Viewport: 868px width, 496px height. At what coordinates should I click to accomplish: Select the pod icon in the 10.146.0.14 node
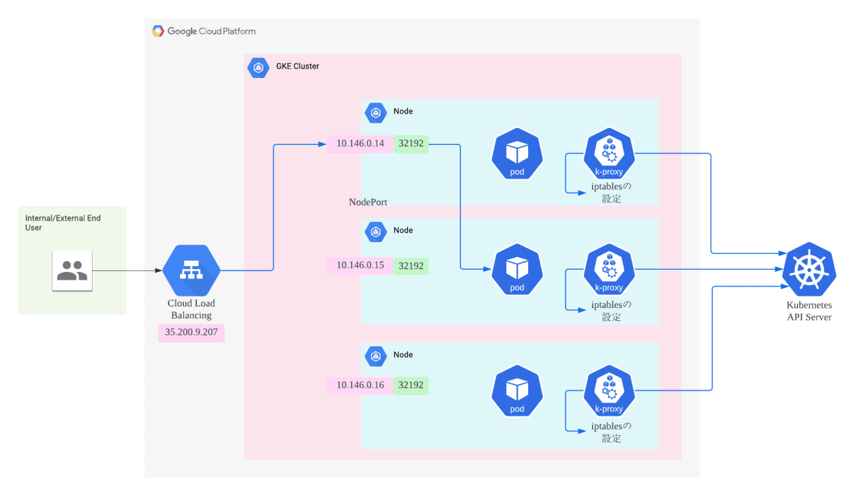point(516,155)
